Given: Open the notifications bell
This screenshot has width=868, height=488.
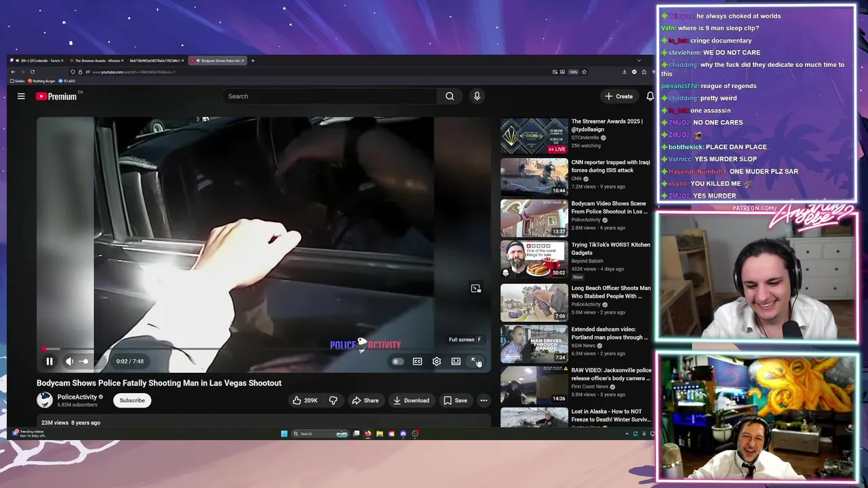Looking at the screenshot, I should click(x=650, y=96).
